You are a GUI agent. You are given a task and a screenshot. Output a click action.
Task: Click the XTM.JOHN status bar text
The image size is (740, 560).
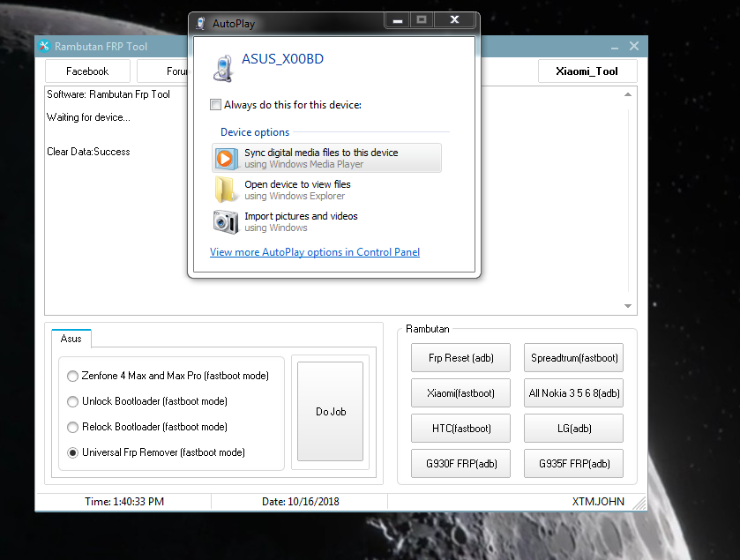[598, 502]
